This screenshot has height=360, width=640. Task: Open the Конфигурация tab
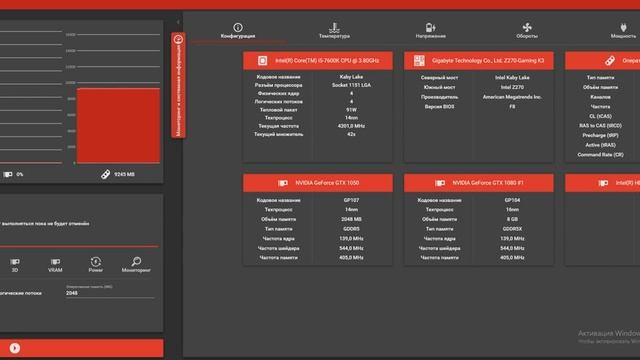(x=238, y=31)
